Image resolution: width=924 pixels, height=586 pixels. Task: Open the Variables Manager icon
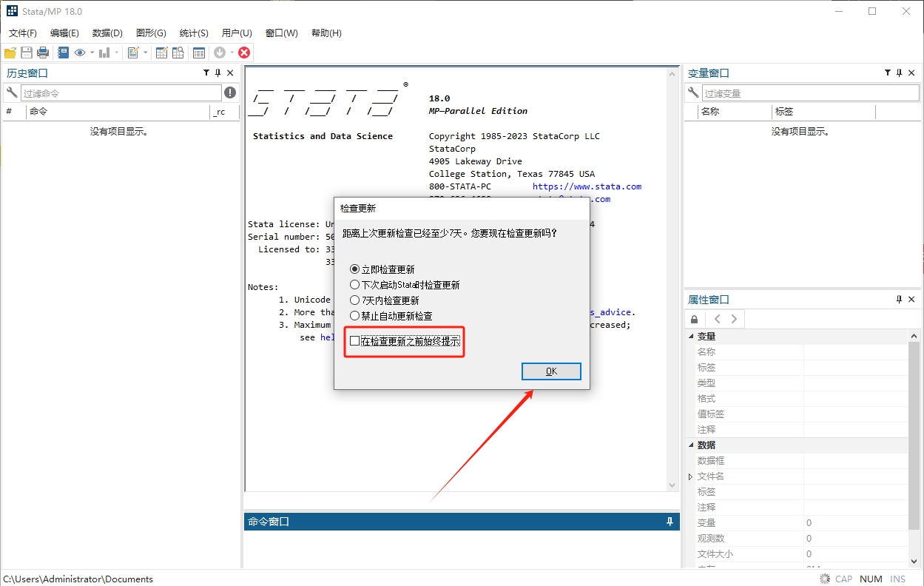coord(199,53)
